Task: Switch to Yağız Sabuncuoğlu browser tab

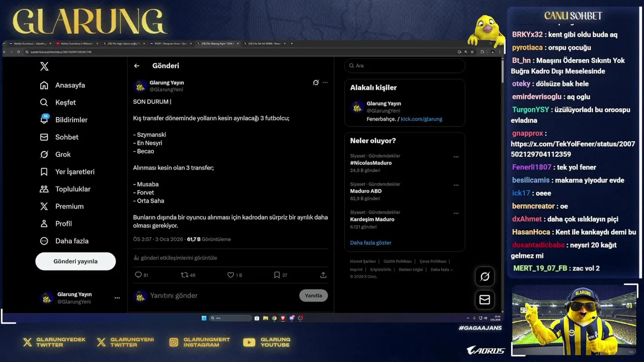Action: coord(123,44)
